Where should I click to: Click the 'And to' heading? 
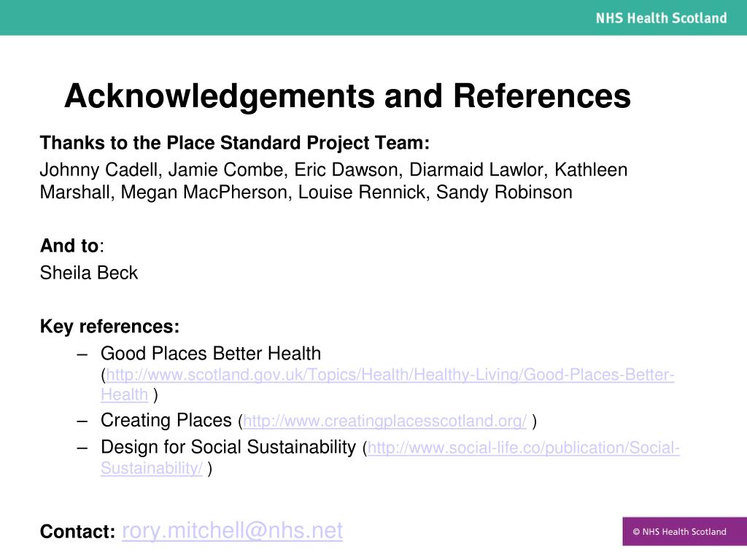69,246
